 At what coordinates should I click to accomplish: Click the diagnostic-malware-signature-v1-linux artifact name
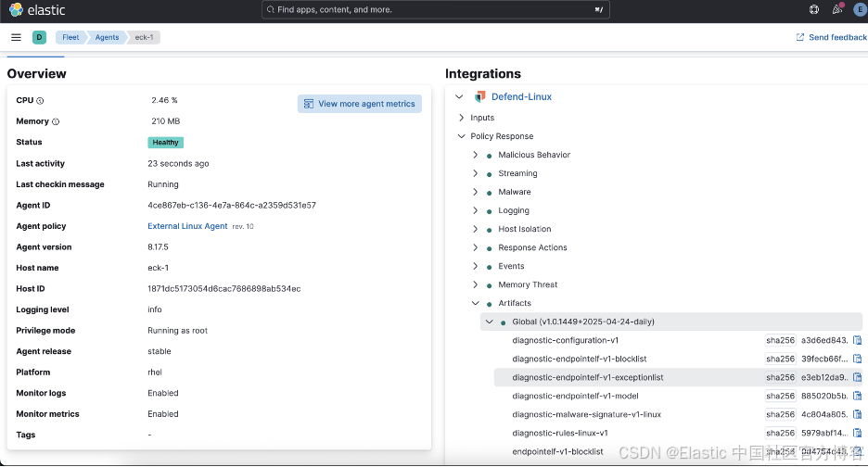point(586,414)
